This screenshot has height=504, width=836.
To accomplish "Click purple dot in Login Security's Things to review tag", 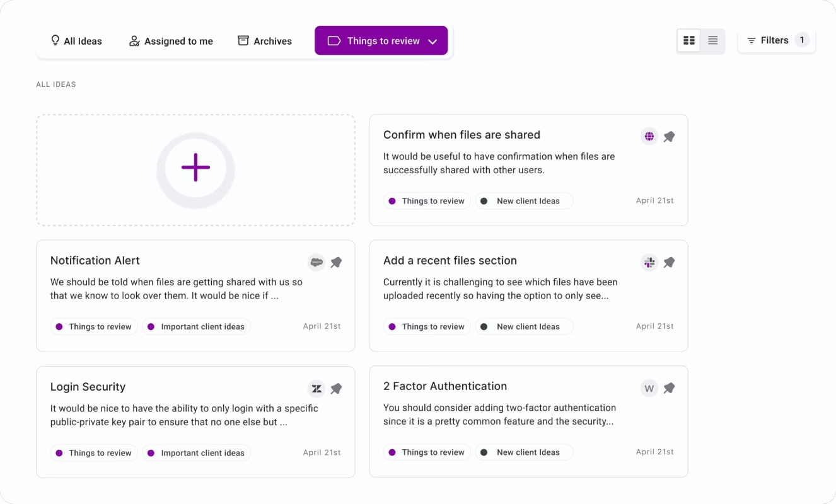I will tap(59, 453).
